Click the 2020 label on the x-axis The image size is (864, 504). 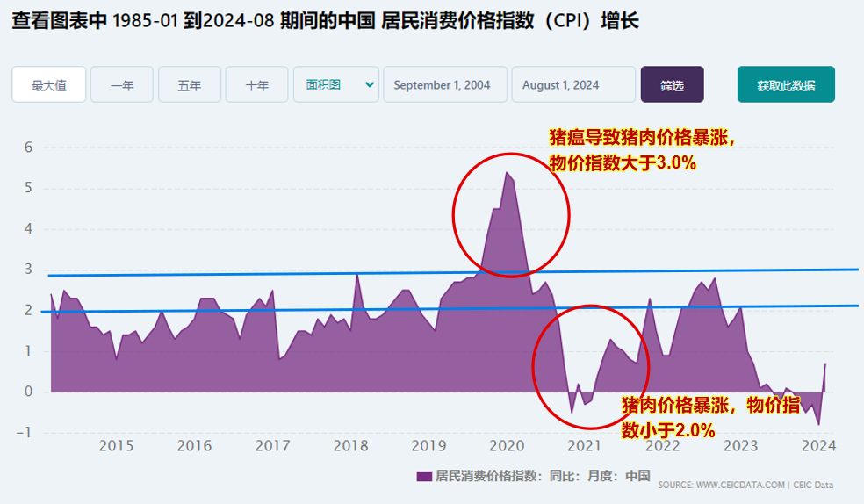(x=507, y=445)
